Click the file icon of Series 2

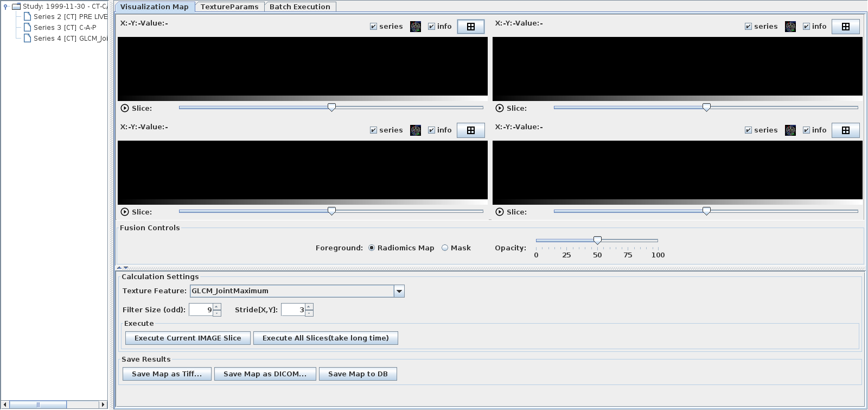point(28,17)
